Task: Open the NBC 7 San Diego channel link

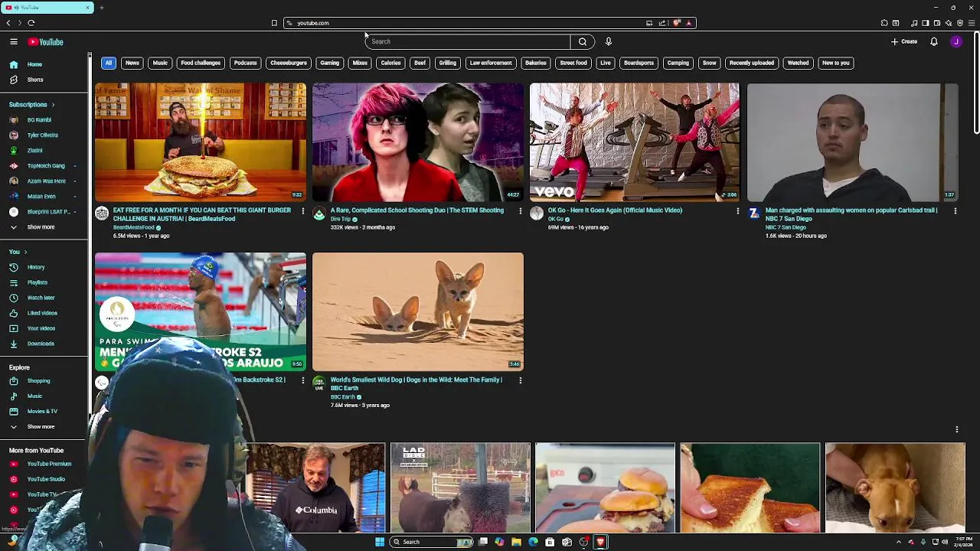Action: tap(786, 227)
